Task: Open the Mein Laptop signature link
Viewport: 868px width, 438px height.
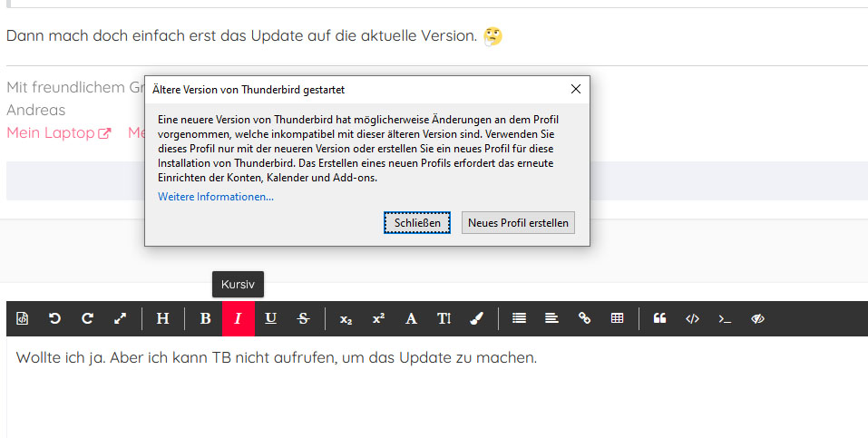Action: pos(59,133)
